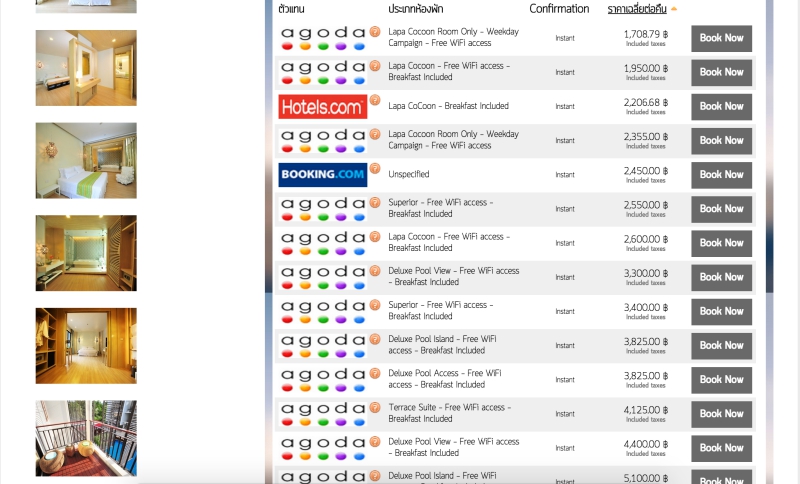Click Book Now for the 3,300.00 ฿ Deluxe Pool View
This screenshot has width=800, height=484.
click(x=721, y=277)
